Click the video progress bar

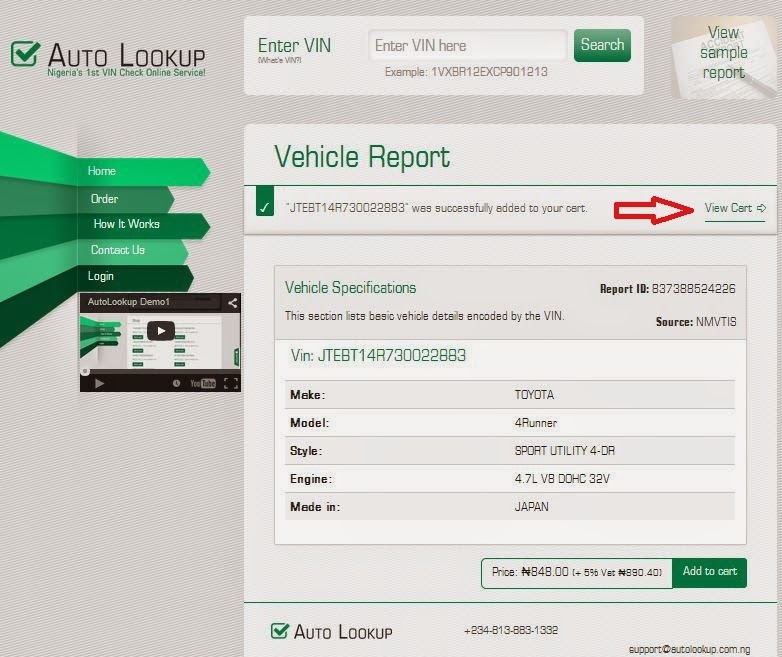[x=160, y=371]
